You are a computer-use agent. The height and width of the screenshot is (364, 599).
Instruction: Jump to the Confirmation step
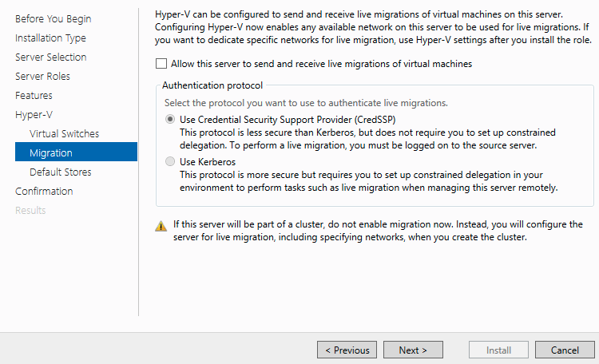pyautogui.click(x=44, y=191)
